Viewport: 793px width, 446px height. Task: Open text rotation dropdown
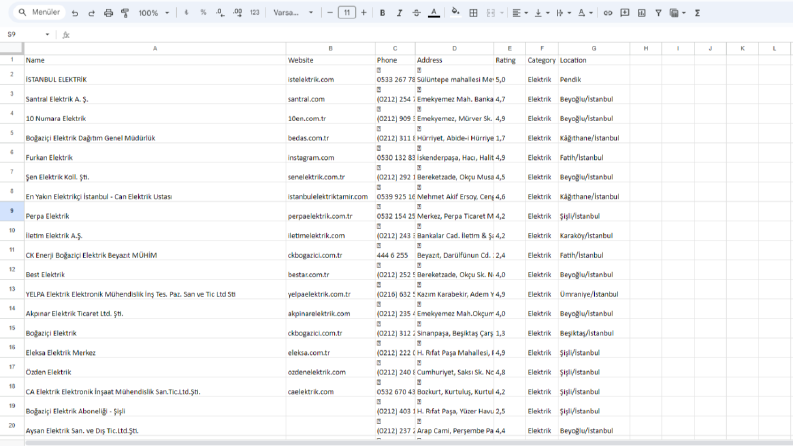pos(585,13)
